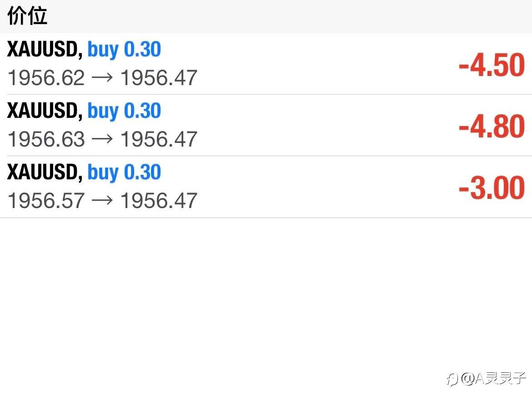532x401 pixels.
Task: Tap buy 0.30 label in second position
Action: pyautogui.click(x=124, y=111)
